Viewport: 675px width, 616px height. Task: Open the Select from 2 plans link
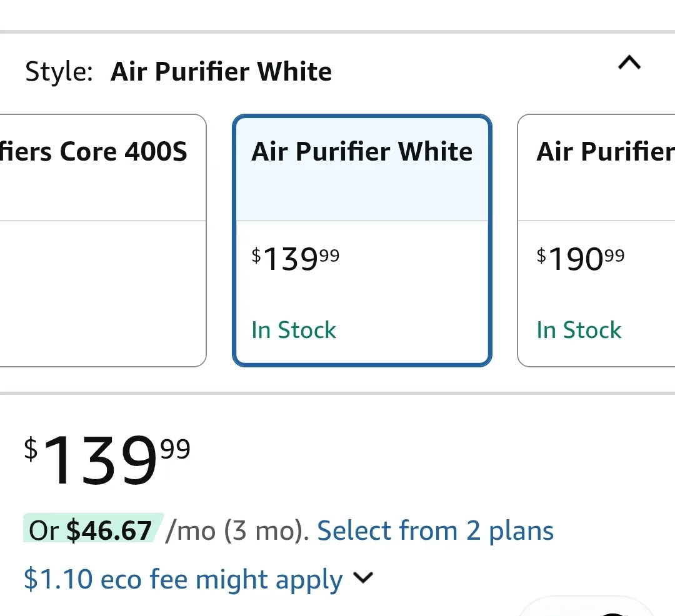pos(435,530)
